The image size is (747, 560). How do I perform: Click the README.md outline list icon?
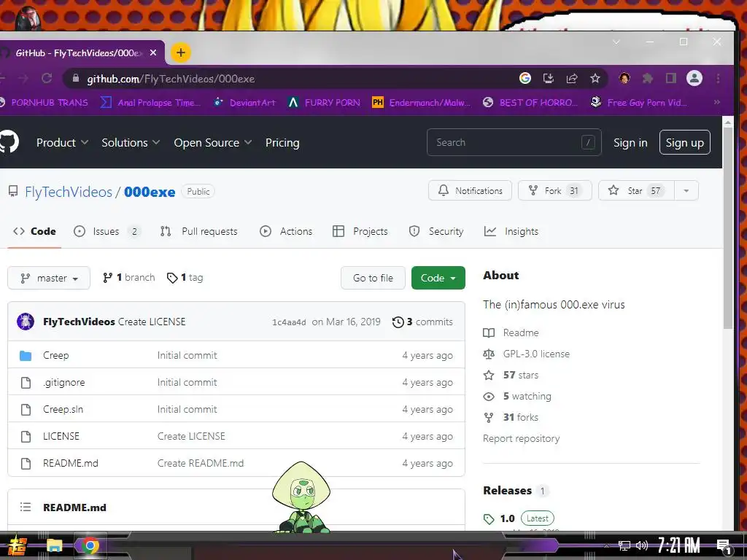coord(26,507)
